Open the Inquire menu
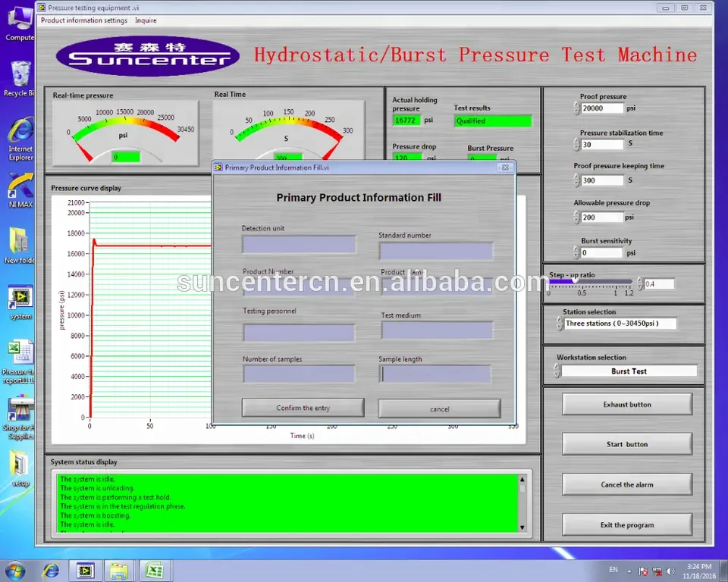This screenshot has width=728, height=582. 146,20
